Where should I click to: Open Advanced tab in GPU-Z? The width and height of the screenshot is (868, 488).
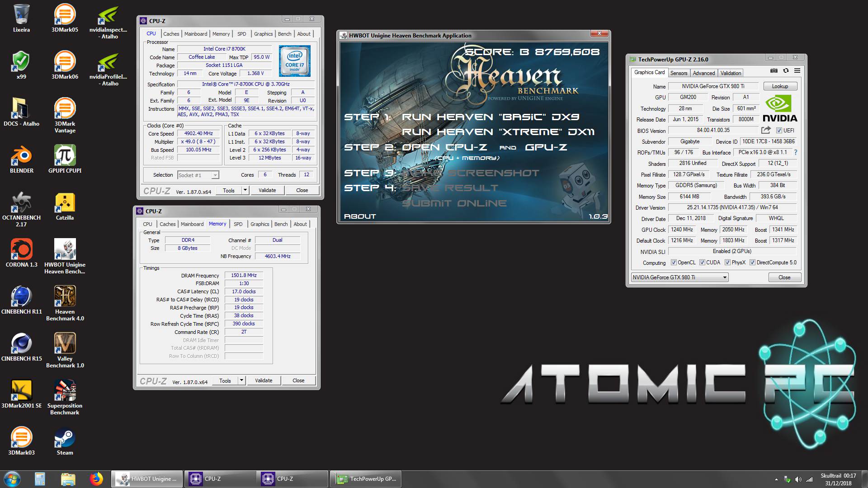704,73
